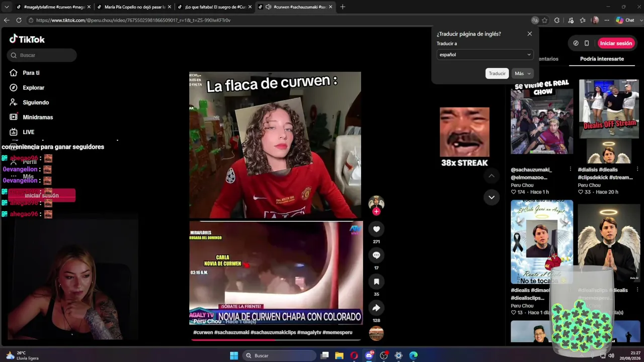
Task: Click the Buscar search field in TikTok sidebar
Action: click(x=42, y=55)
